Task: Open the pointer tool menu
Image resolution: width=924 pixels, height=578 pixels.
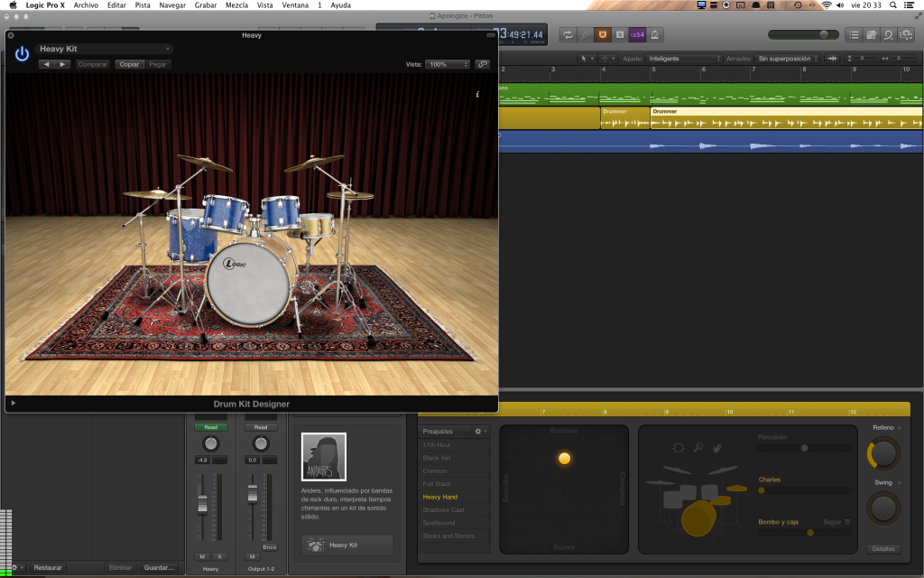Action: coord(587,59)
